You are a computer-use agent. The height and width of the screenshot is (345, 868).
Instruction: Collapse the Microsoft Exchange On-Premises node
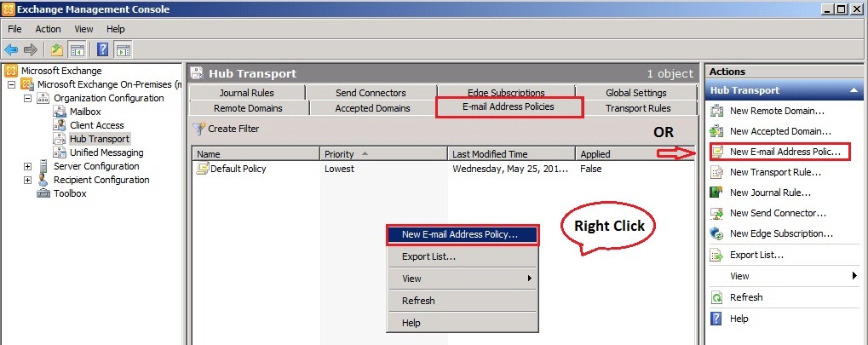(11, 84)
